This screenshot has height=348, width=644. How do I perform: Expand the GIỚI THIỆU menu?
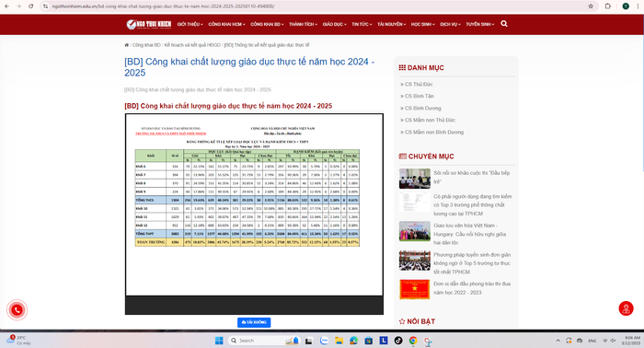(190, 24)
